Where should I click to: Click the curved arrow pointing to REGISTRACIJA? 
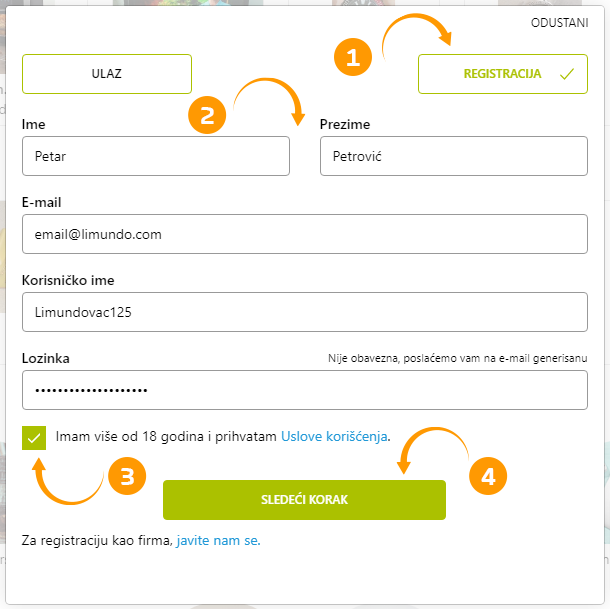tap(416, 35)
